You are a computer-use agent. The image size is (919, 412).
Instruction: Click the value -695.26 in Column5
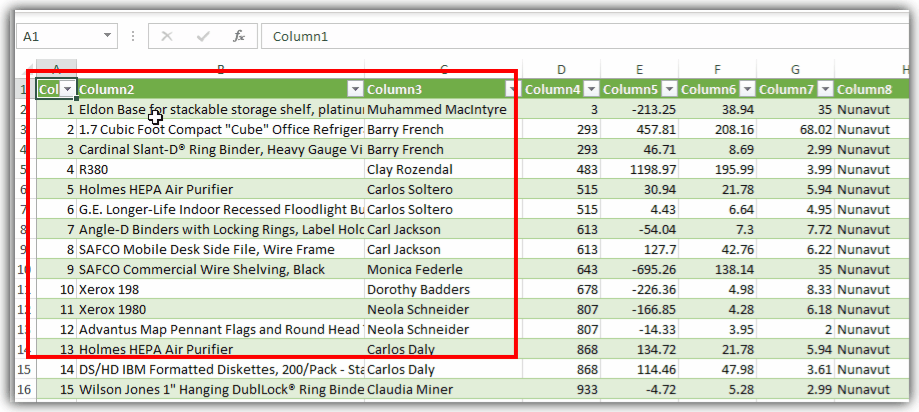click(639, 270)
